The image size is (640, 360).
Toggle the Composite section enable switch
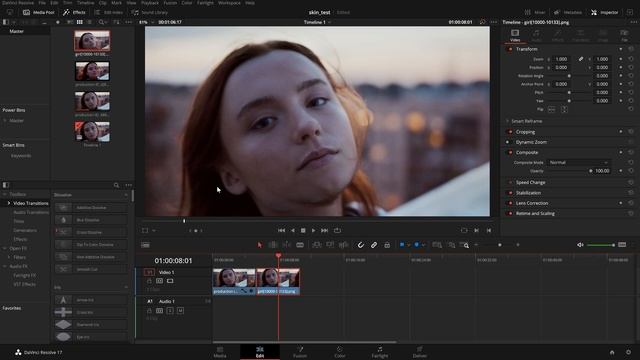[x=510, y=152]
